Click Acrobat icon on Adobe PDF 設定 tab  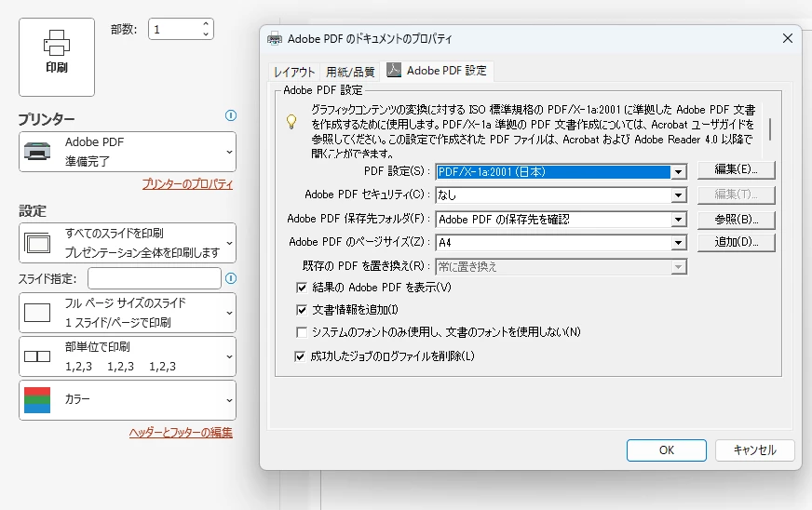click(394, 70)
